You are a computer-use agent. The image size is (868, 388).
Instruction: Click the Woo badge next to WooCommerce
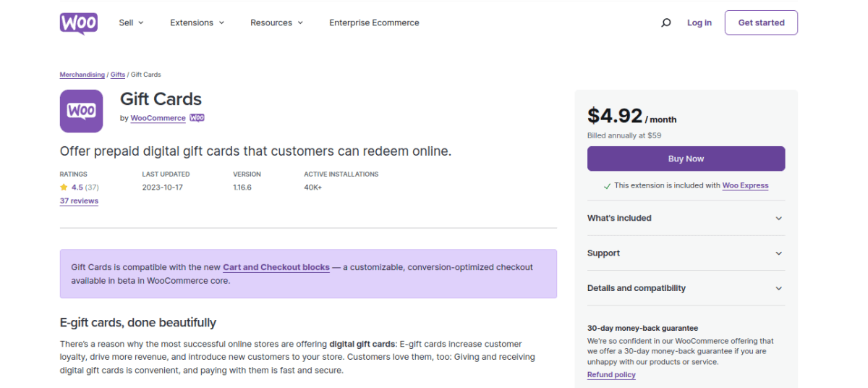click(197, 118)
